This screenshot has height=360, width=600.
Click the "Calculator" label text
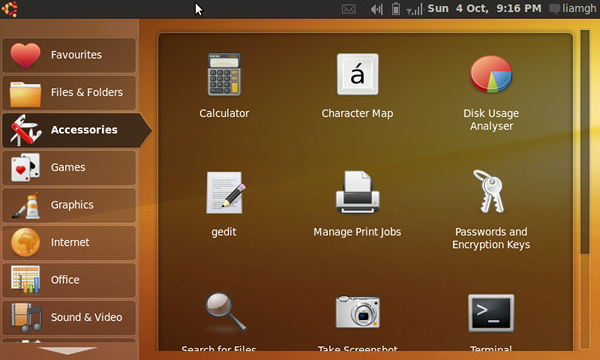point(224,113)
